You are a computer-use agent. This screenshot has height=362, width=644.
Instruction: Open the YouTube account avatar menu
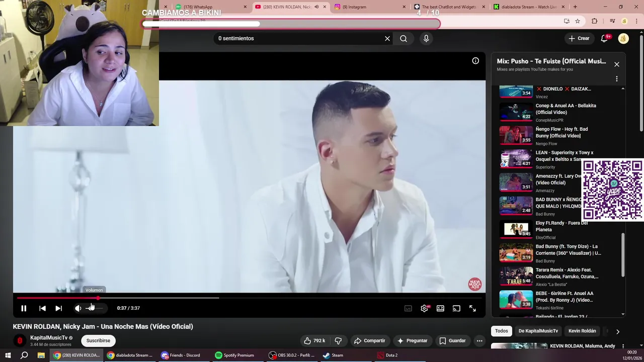click(x=623, y=38)
